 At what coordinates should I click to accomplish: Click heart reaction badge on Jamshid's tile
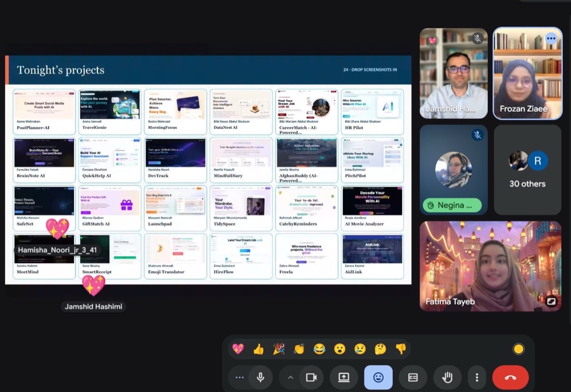click(x=432, y=40)
